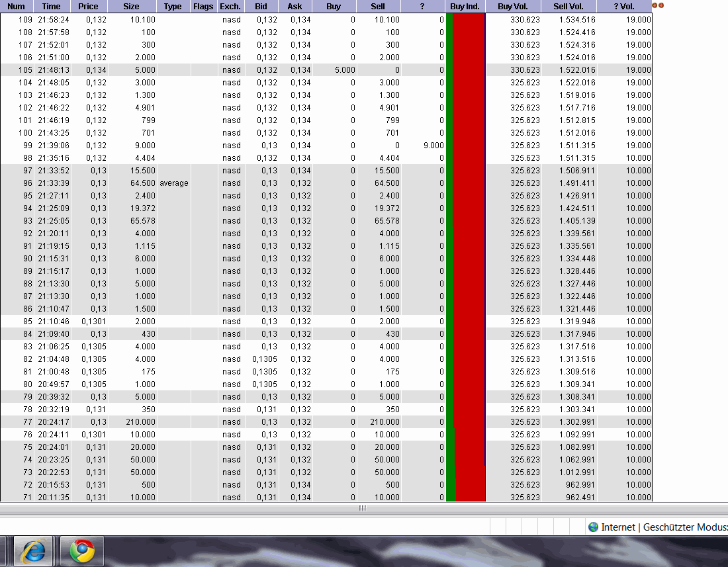The height and width of the screenshot is (567, 728).
Task: Click the orange circles icon beside the table header
Action: [x=658, y=5]
